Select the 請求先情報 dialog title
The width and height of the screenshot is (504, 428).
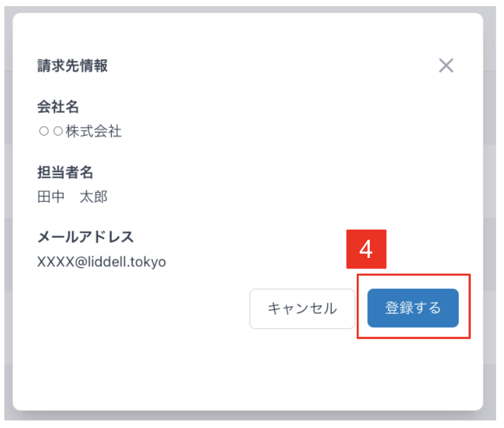(73, 66)
